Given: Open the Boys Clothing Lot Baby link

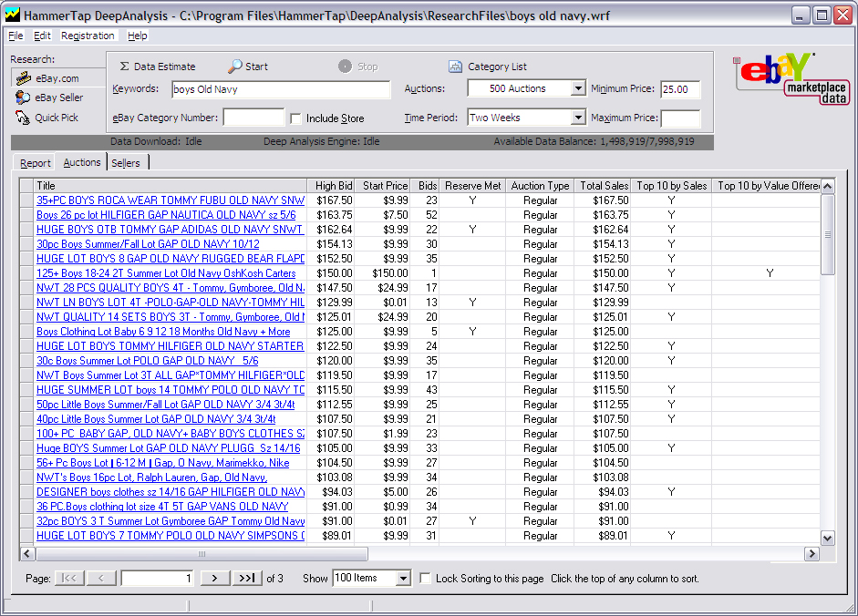Looking at the screenshot, I should pyautogui.click(x=163, y=332).
